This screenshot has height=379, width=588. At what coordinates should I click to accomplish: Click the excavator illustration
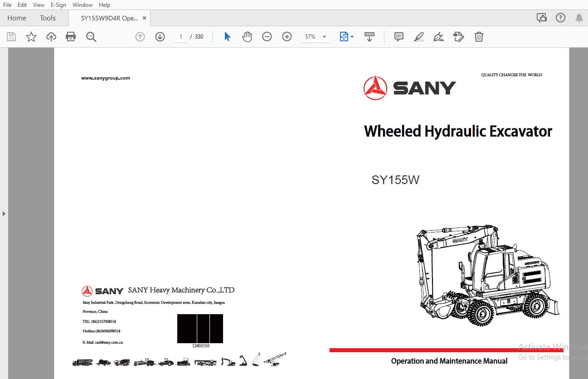[x=487, y=275]
